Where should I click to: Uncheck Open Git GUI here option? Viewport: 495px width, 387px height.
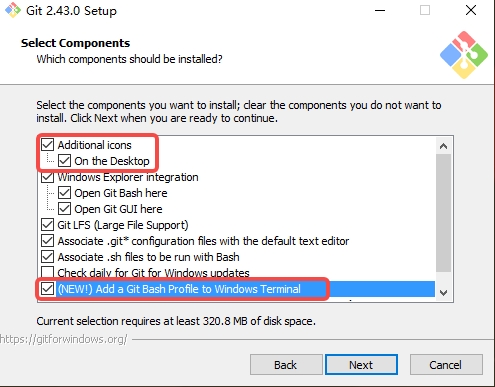64,209
